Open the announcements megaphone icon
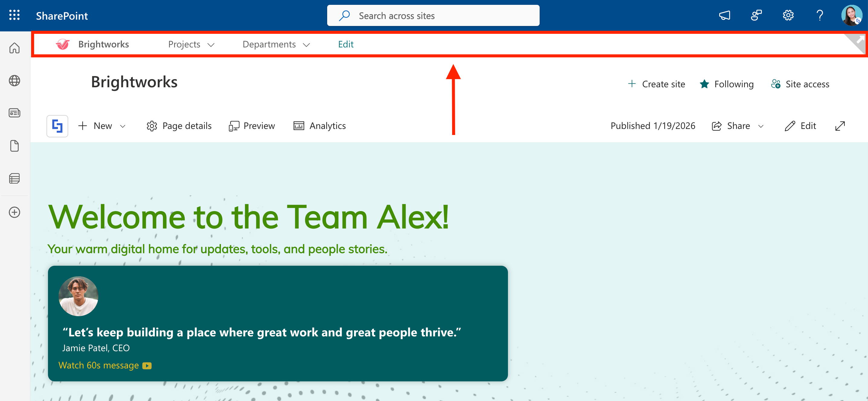Screen dimensions: 868x401 click(725, 15)
